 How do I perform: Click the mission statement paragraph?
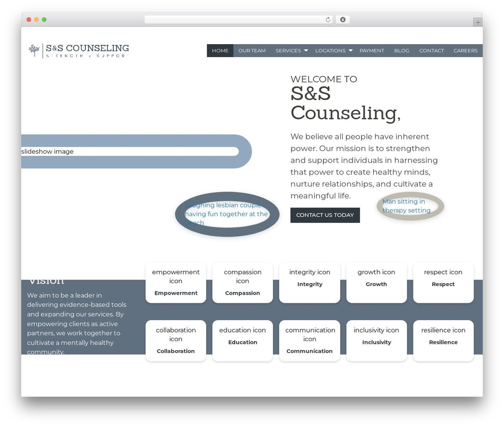point(364,166)
